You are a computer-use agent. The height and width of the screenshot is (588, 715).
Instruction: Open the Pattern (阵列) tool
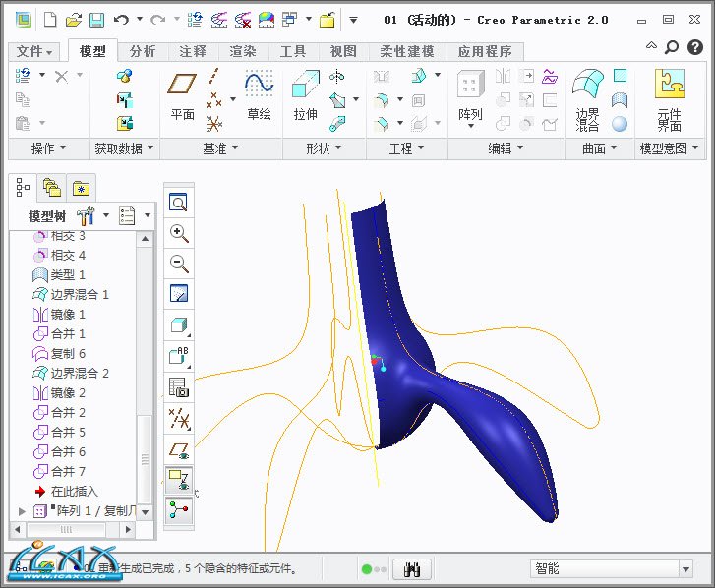pyautogui.click(x=470, y=96)
